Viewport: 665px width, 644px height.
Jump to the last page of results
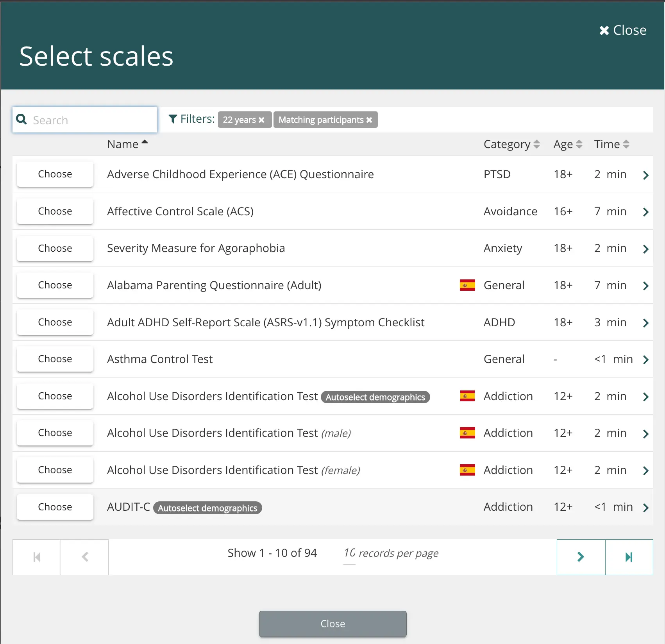pyautogui.click(x=629, y=557)
